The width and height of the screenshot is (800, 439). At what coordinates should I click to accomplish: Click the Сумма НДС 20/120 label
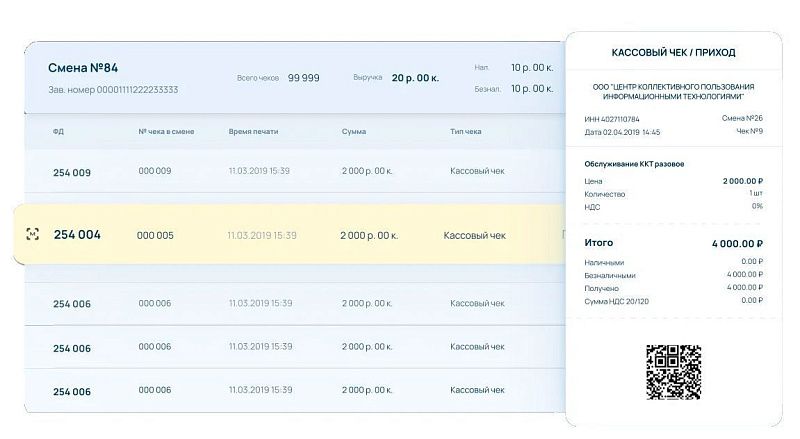pyautogui.click(x=616, y=302)
